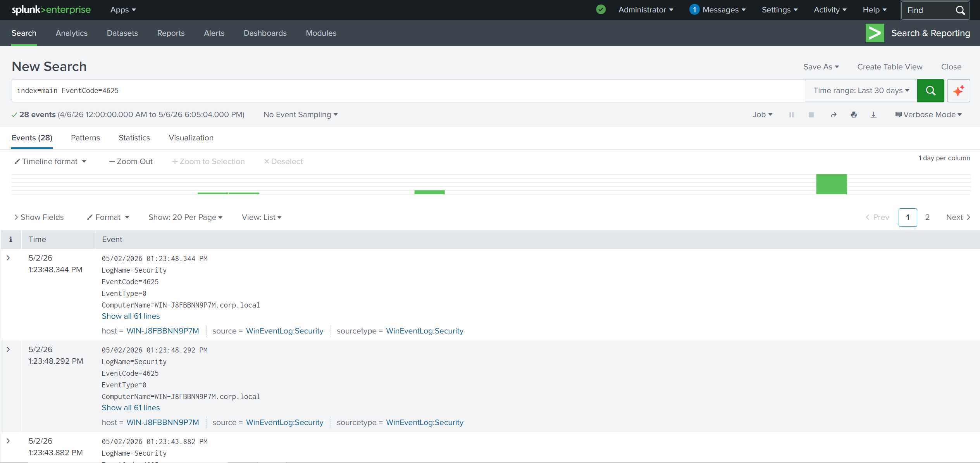Click the green health status check icon

(x=601, y=10)
